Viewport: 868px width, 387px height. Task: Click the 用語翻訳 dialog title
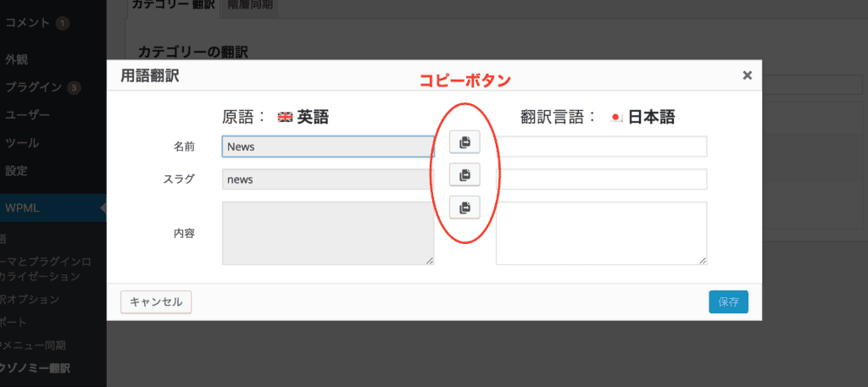click(x=150, y=75)
